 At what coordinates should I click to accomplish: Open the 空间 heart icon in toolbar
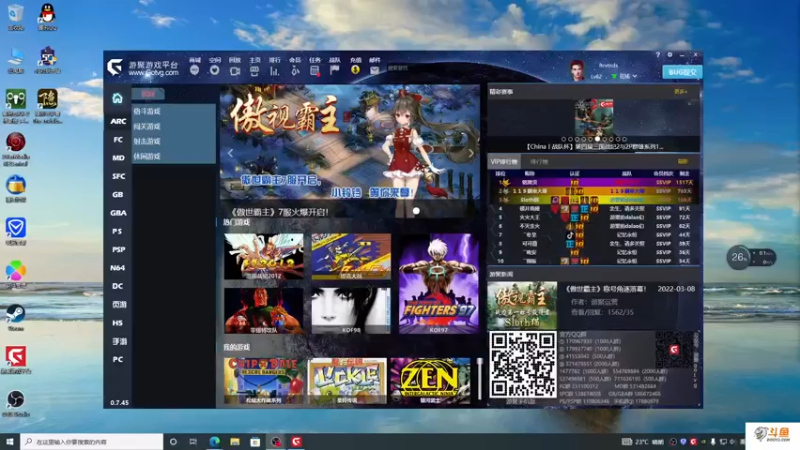[x=214, y=70]
